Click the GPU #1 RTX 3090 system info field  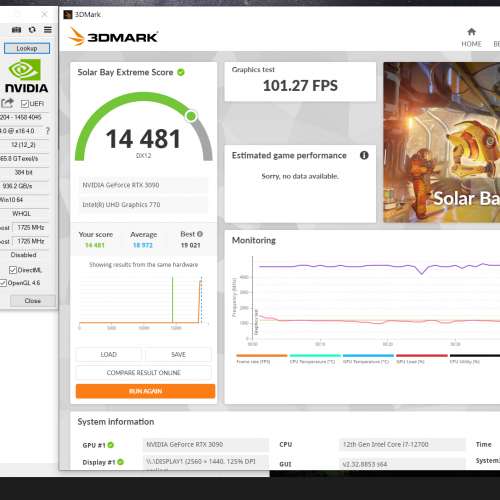pyautogui.click(x=206, y=444)
